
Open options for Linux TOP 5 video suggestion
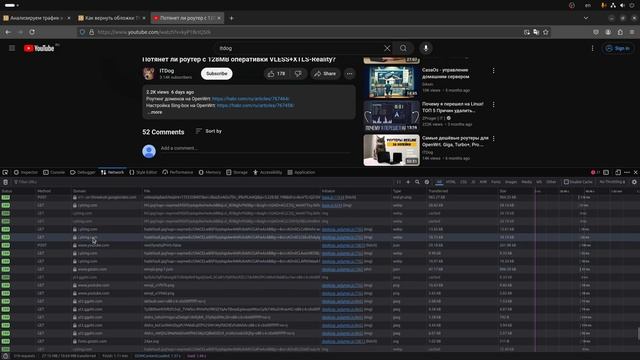493,104
